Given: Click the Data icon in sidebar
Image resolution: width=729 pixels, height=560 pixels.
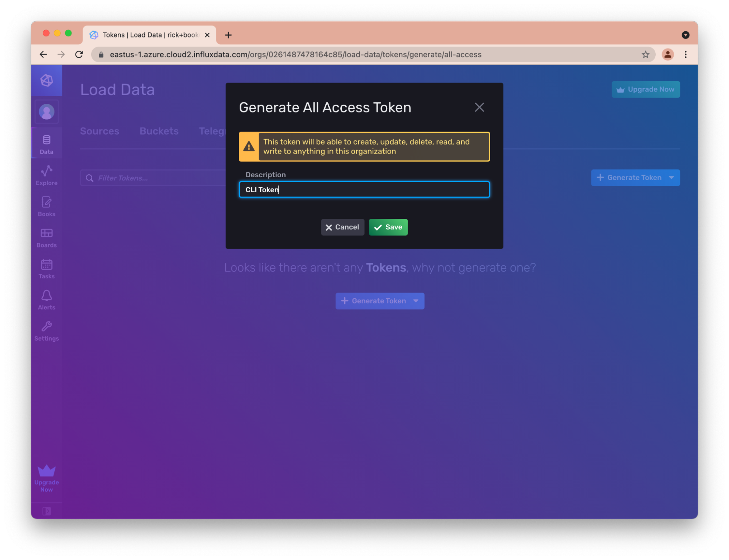Looking at the screenshot, I should (46, 144).
